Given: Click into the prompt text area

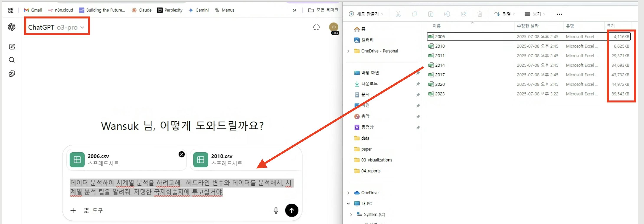Looking at the screenshot, I should point(182,188).
